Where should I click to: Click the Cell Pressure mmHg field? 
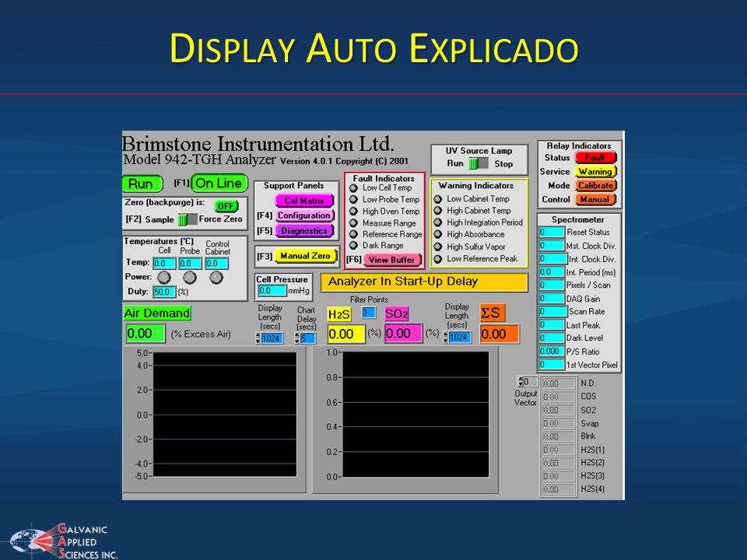click(x=272, y=290)
